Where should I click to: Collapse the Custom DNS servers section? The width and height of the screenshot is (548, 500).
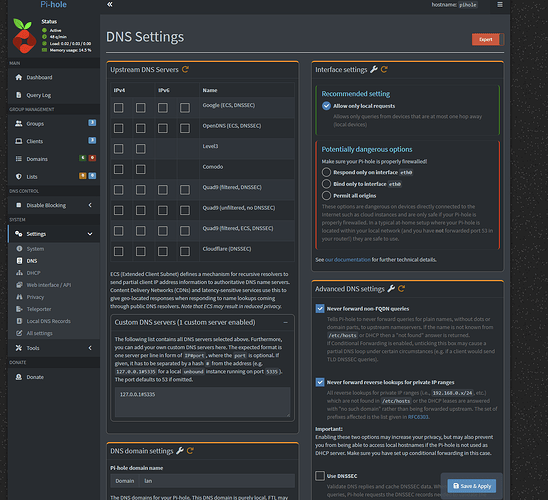point(286,323)
